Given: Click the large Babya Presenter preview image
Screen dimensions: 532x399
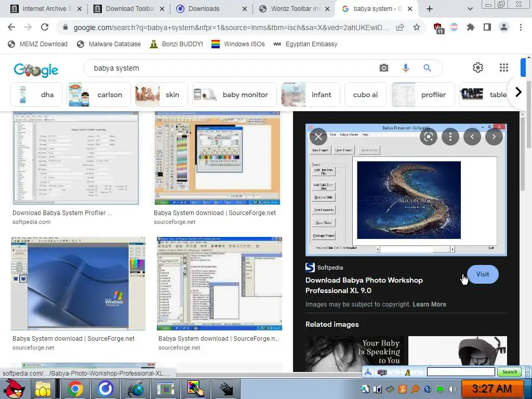Looking at the screenshot, I should pos(406,190).
